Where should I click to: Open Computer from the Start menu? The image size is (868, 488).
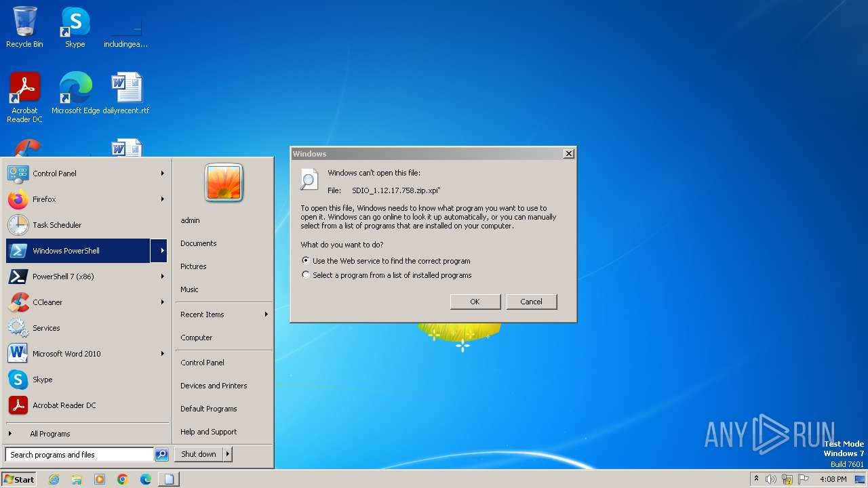pos(224,338)
